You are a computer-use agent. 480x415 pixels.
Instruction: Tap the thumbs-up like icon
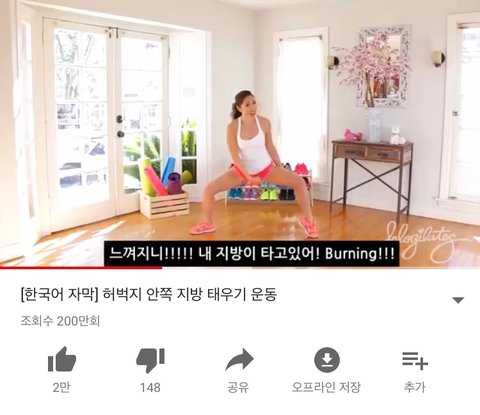tap(62, 359)
